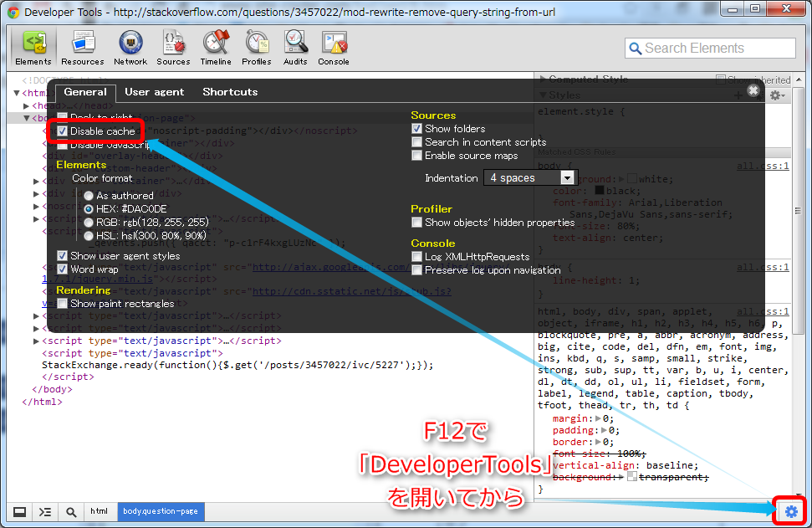The height and width of the screenshot is (528, 812).
Task: Click the dock/undock window icon
Action: (20, 512)
